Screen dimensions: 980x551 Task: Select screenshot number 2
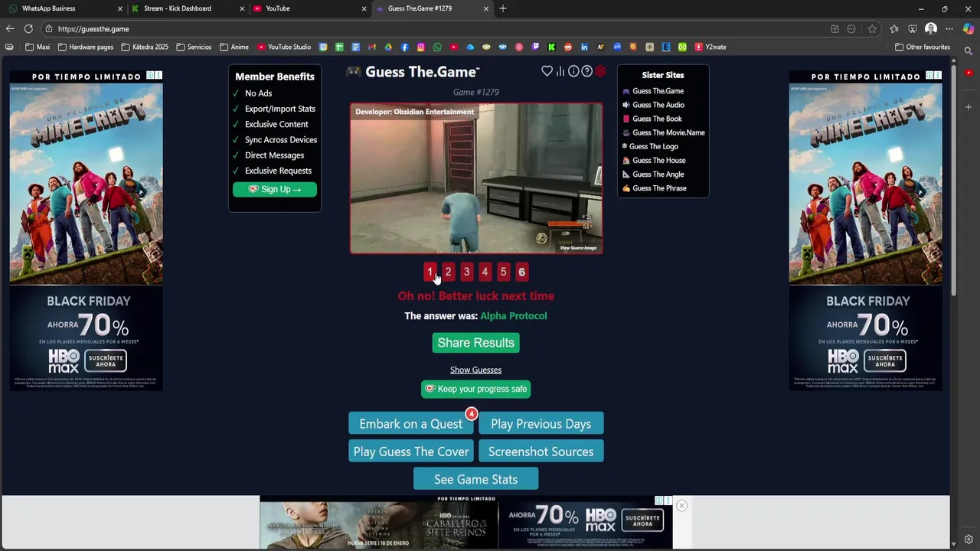pos(448,272)
